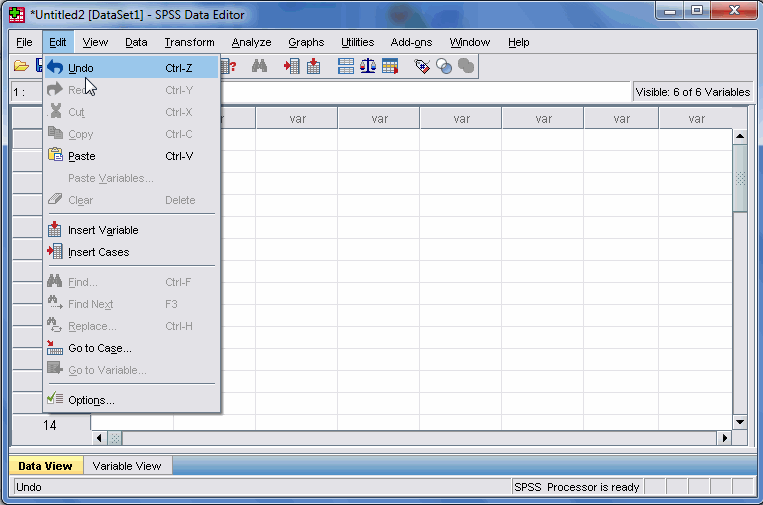The height and width of the screenshot is (505, 763).
Task: Select Go to Variable... menu entry
Action: (131, 370)
